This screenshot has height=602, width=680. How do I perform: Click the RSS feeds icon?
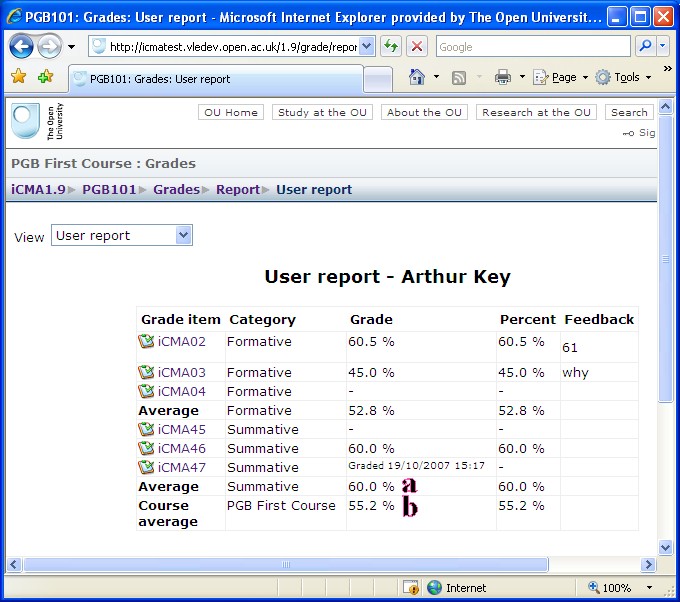click(459, 78)
